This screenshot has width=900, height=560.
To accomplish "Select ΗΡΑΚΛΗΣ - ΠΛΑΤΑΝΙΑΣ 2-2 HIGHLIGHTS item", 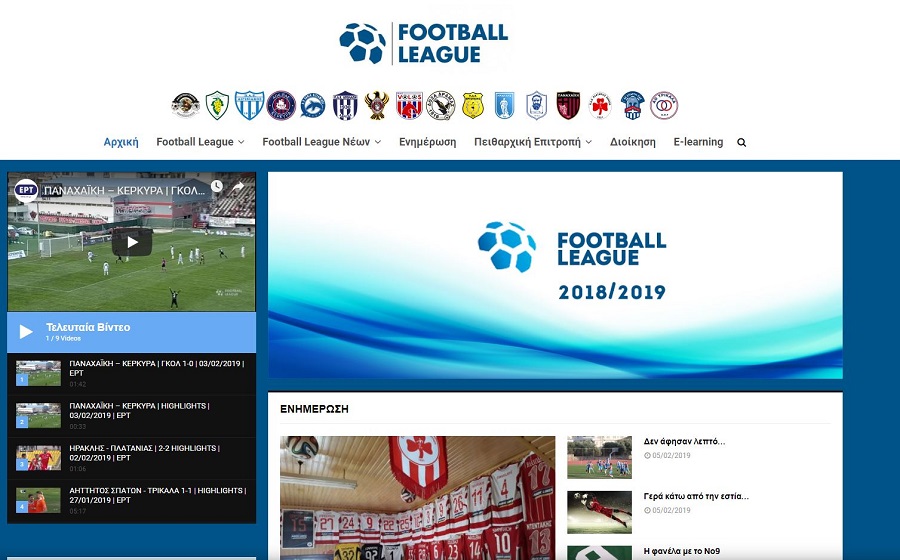I will pyautogui.click(x=131, y=458).
